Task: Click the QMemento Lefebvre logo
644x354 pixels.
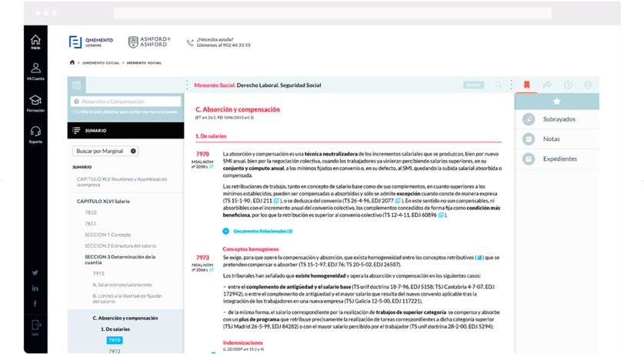Action: pos(91,42)
